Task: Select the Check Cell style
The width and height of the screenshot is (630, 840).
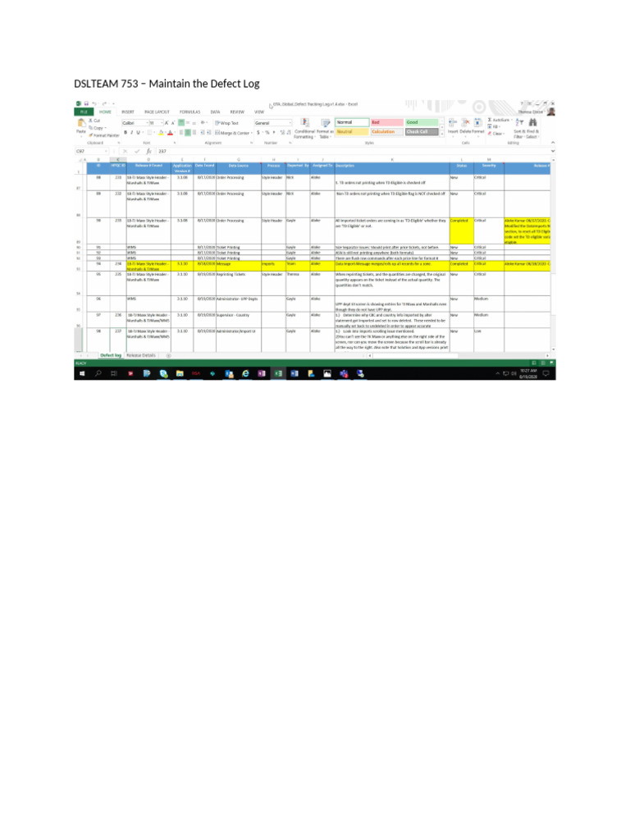Action: click(x=422, y=131)
